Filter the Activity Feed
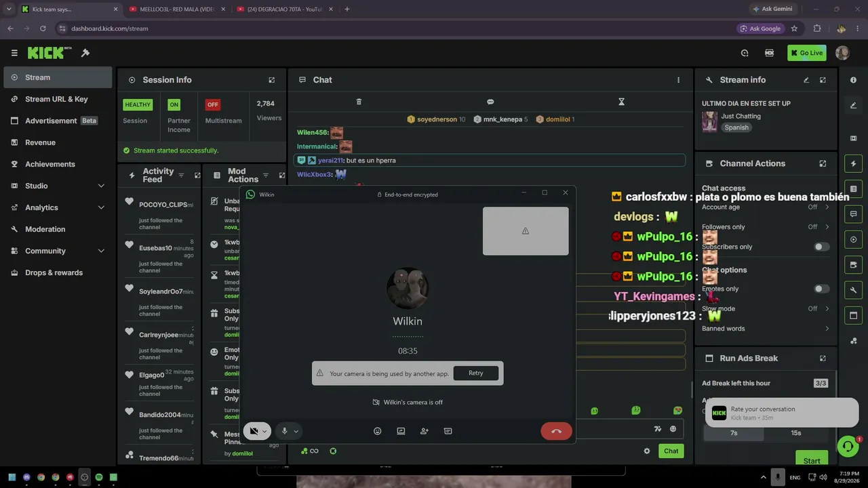 (181, 176)
